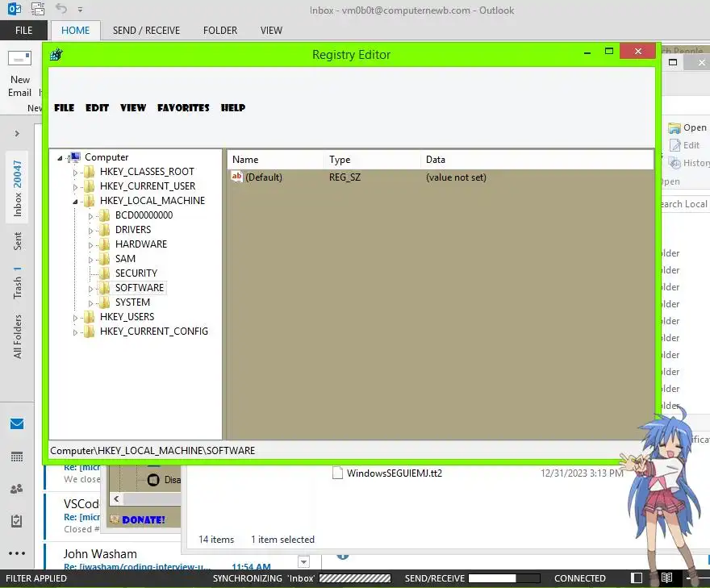
Task: Click the Computer root icon in registry tree
Action: 75,157
